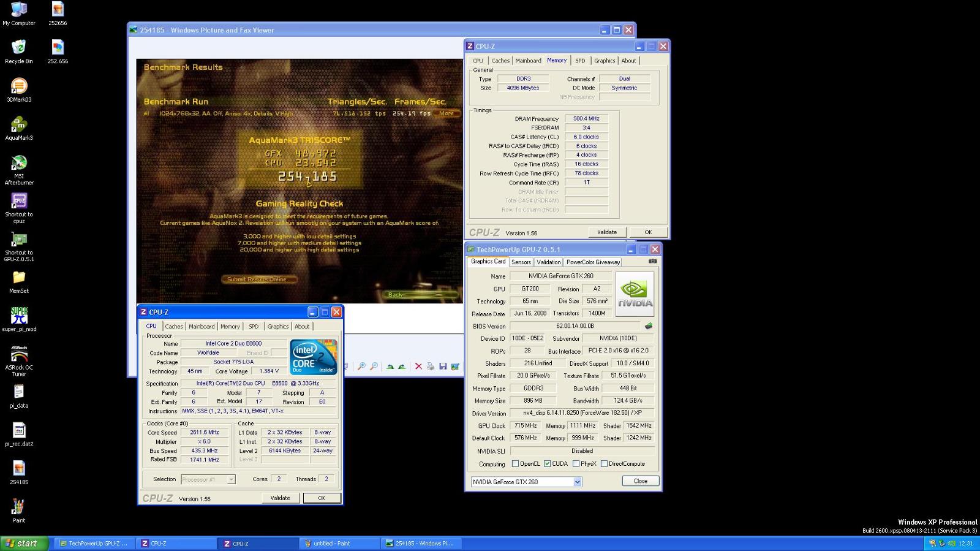Switch to TechPowerUp GPU-Z taskbar button
The image size is (980, 551).
(x=94, y=544)
